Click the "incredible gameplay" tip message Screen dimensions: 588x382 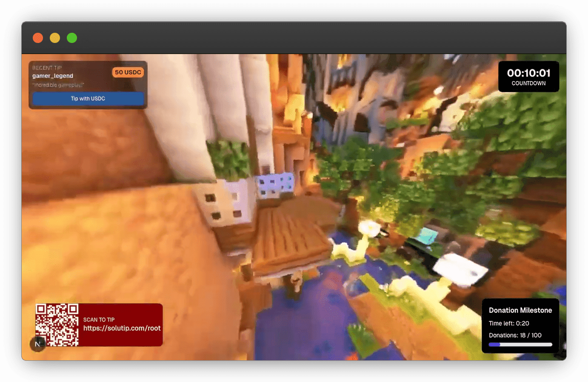[x=58, y=85]
